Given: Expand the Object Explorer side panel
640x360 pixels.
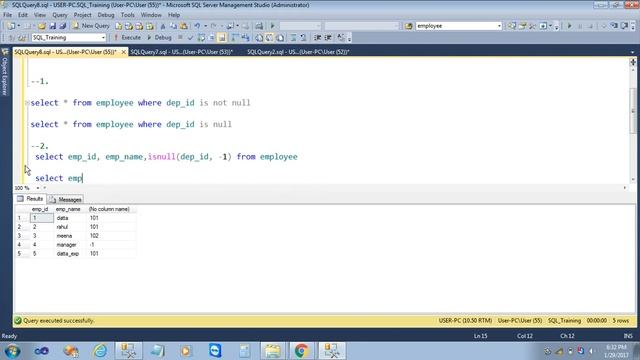Looking at the screenshot, I should pos(5,73).
